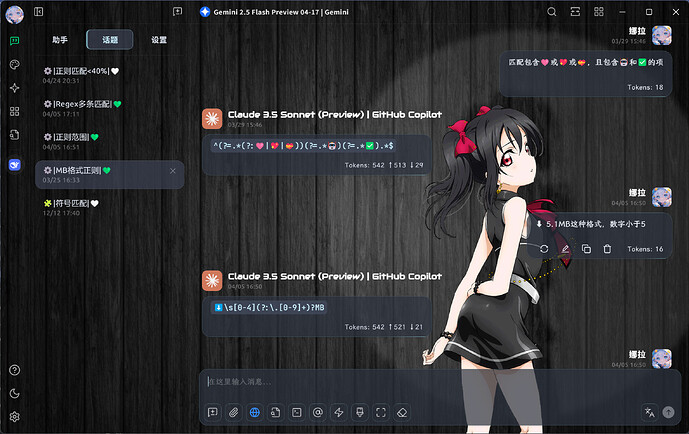Toggle dark mode moon icon
Viewport: 689px width, 434px height.
(15, 394)
